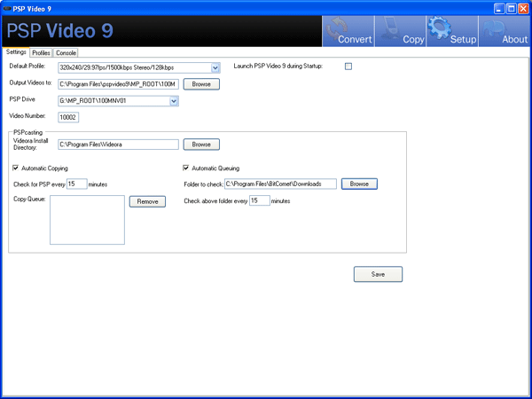Screen dimensions: 532x399
Task: Open the Convert section
Action: (348, 31)
